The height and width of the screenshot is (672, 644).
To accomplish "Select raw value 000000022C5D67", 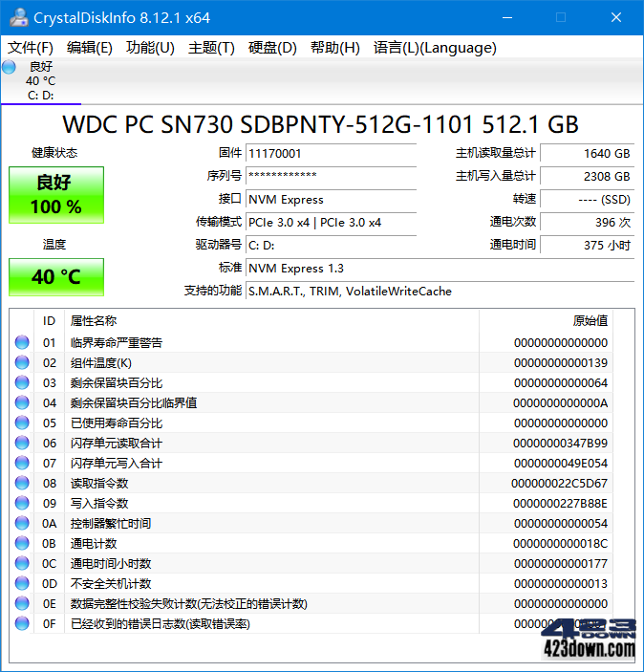I will 559,484.
